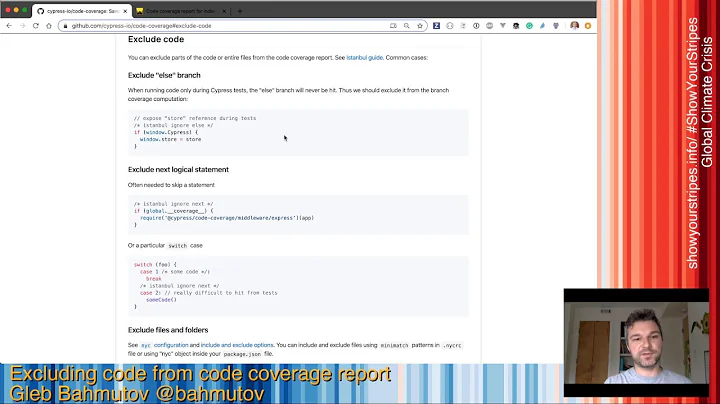Click the "someCode()" line
The image size is (720, 404).
[x=161, y=300]
